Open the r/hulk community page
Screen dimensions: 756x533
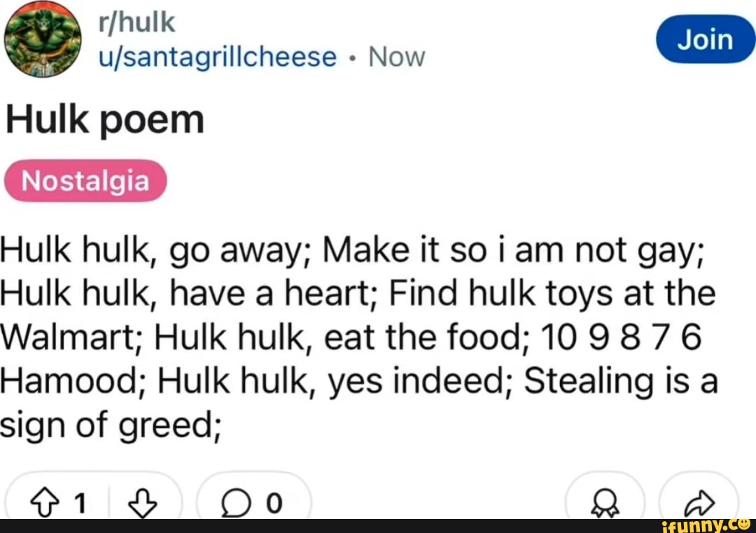(x=138, y=21)
